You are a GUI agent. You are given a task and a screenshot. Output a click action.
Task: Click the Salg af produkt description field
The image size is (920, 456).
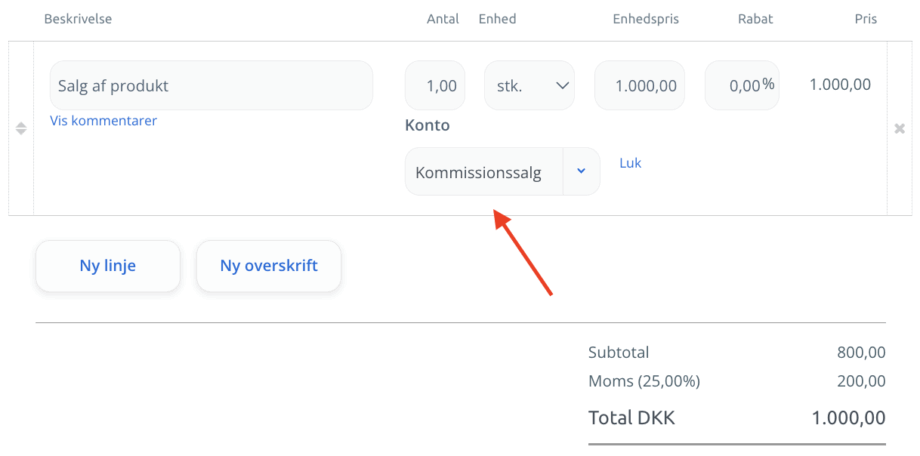[x=211, y=86]
